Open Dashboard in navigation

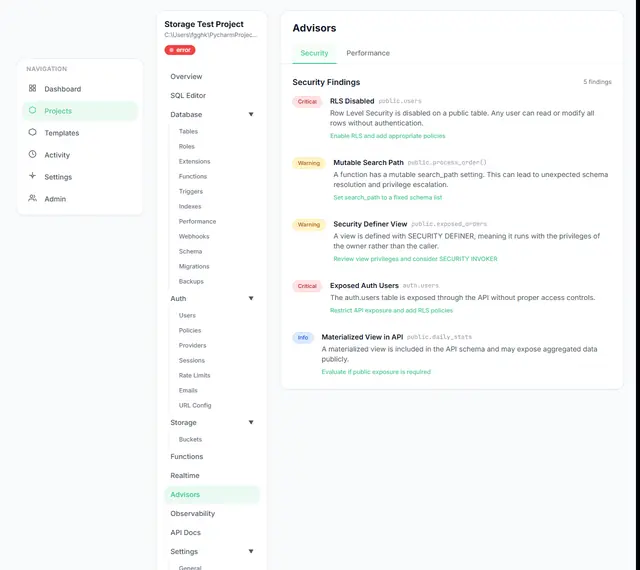(80, 89)
